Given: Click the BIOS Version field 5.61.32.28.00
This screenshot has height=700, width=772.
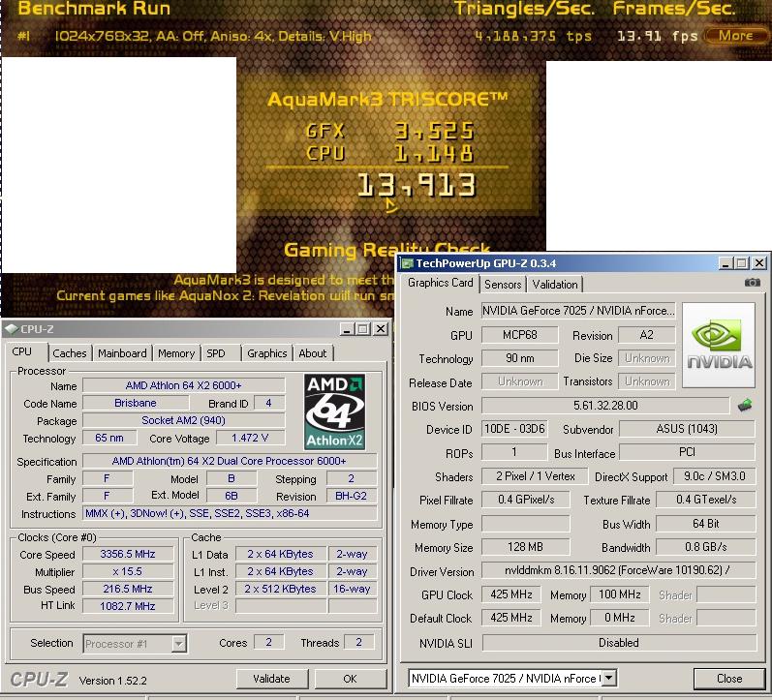Looking at the screenshot, I should (x=605, y=406).
